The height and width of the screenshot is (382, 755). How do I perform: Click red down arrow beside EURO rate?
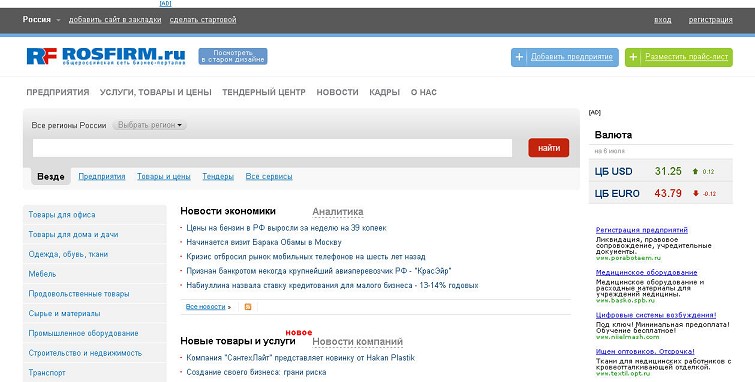click(695, 193)
